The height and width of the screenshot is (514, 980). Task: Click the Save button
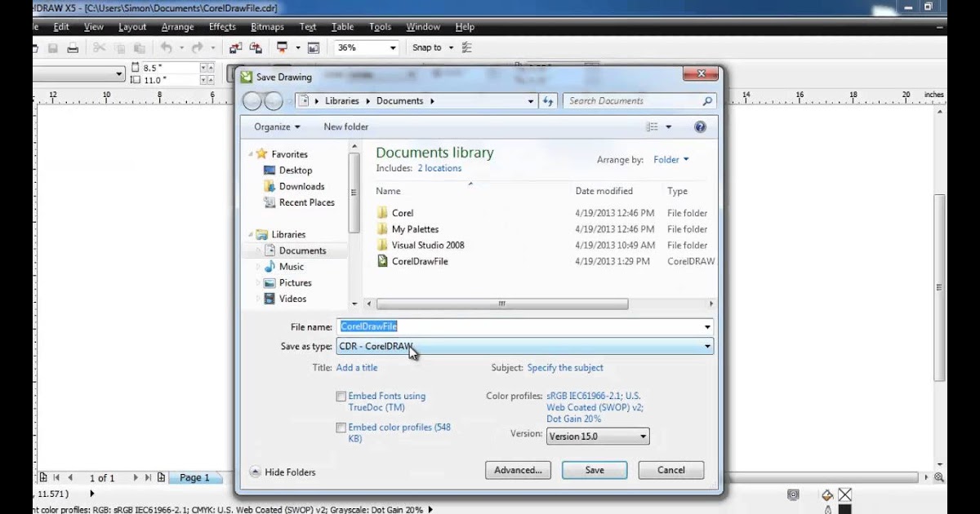(x=595, y=470)
